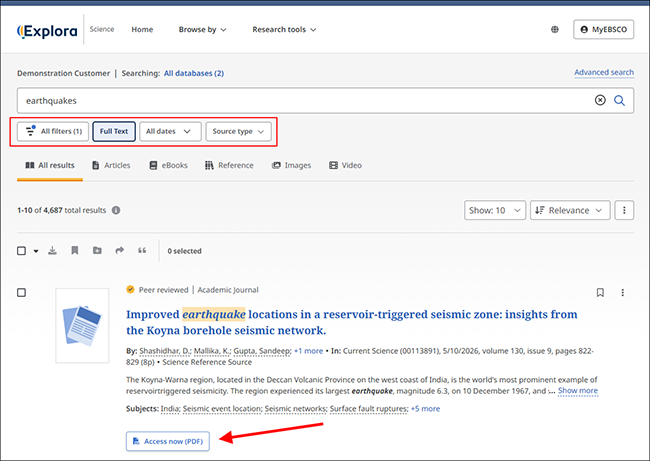Image resolution: width=650 pixels, height=461 pixels.
Task: Open the language globe icon
Action: pyautogui.click(x=555, y=29)
